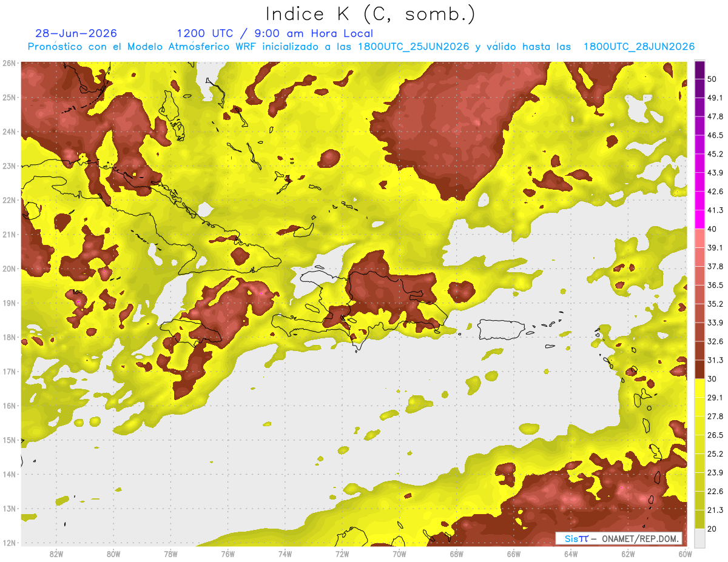Click colorbar value 37.8

click(x=716, y=266)
